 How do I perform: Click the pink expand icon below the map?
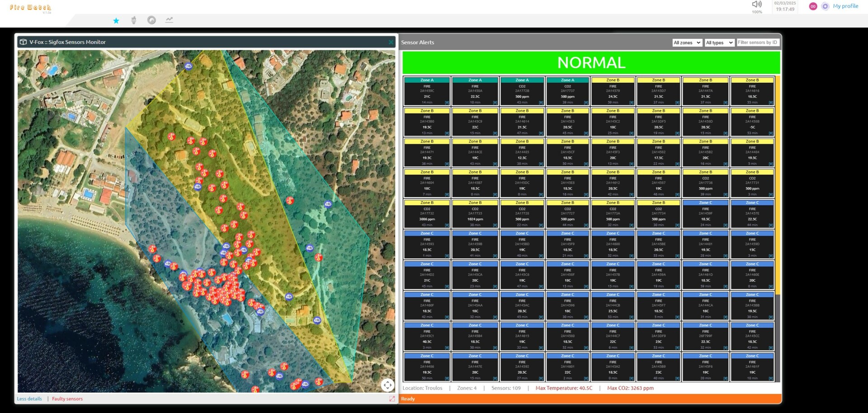[392, 399]
